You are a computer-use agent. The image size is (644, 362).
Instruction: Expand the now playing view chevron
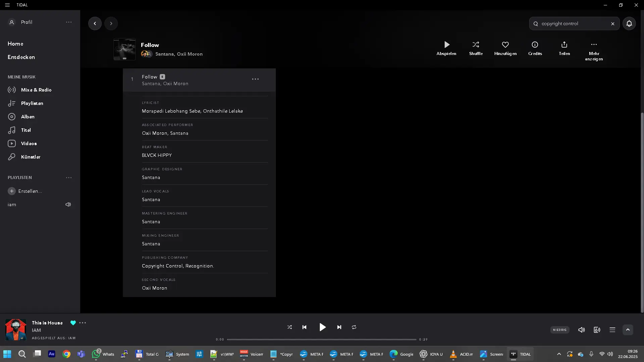628,330
